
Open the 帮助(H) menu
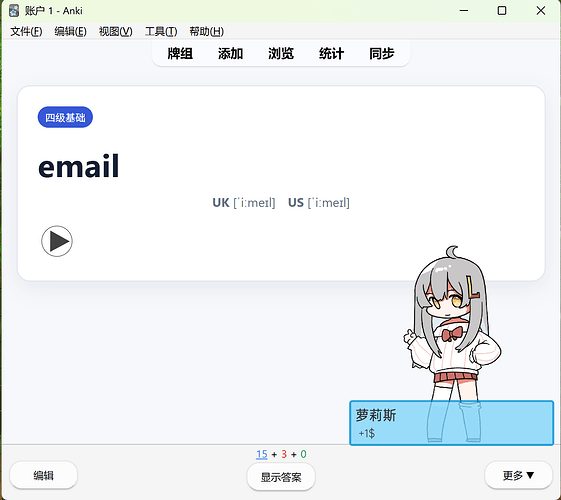tap(206, 31)
